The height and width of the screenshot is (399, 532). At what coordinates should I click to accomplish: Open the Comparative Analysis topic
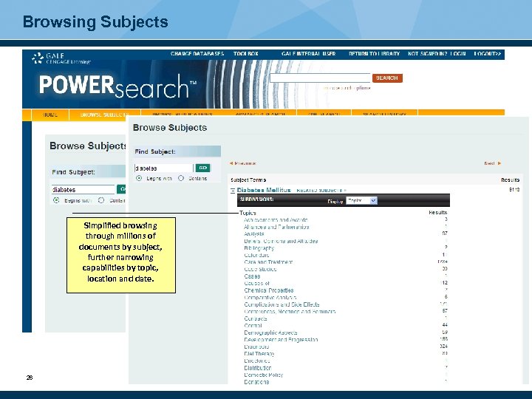pyautogui.click(x=270, y=298)
